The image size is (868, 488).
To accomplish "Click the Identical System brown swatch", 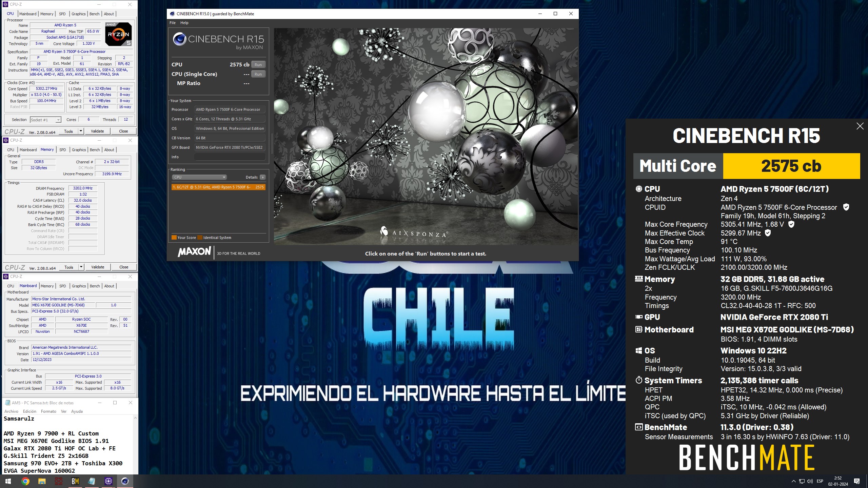I will pyautogui.click(x=200, y=238).
